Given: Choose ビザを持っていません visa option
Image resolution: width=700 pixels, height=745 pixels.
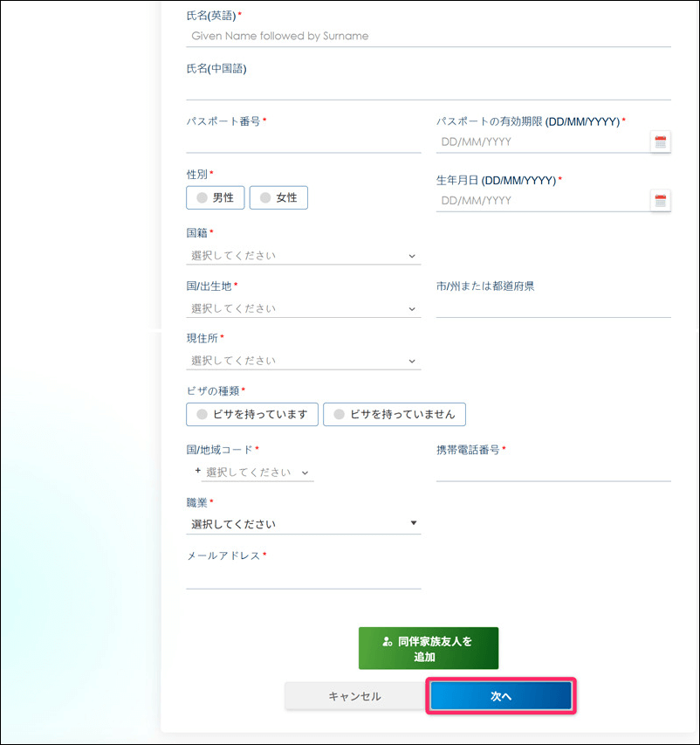Looking at the screenshot, I should click(395, 414).
